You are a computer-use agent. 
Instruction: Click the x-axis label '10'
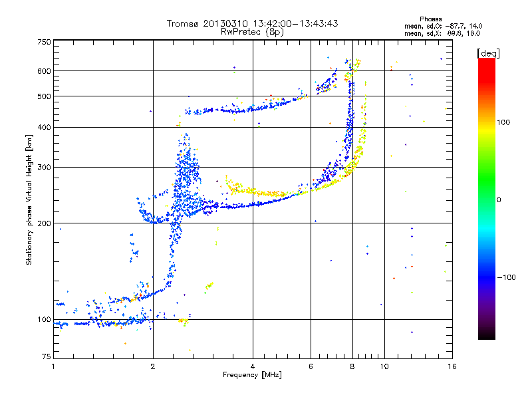click(384, 366)
